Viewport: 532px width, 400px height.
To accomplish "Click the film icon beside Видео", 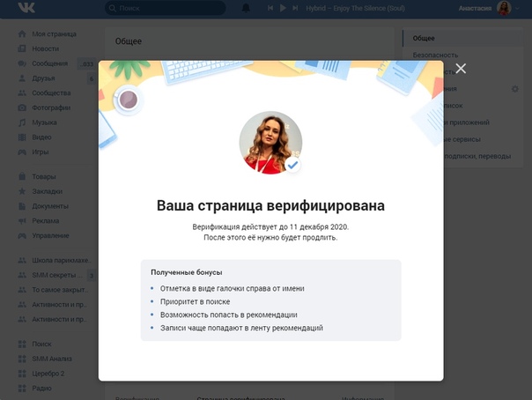I will [x=22, y=137].
